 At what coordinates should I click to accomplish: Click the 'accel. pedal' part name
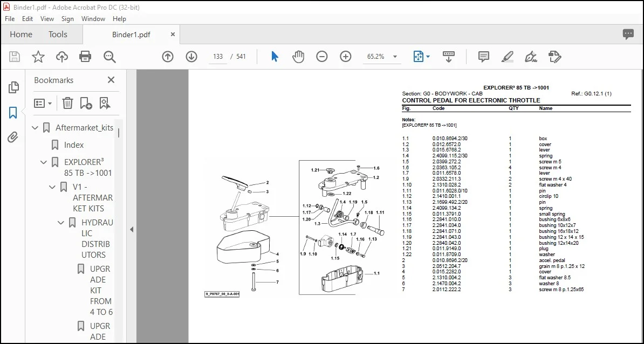552,260
